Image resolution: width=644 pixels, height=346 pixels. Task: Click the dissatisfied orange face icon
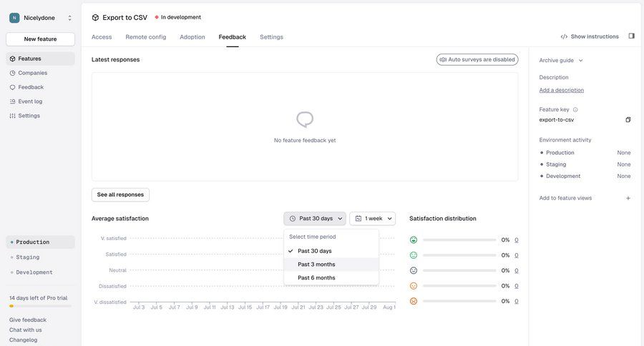click(x=414, y=286)
